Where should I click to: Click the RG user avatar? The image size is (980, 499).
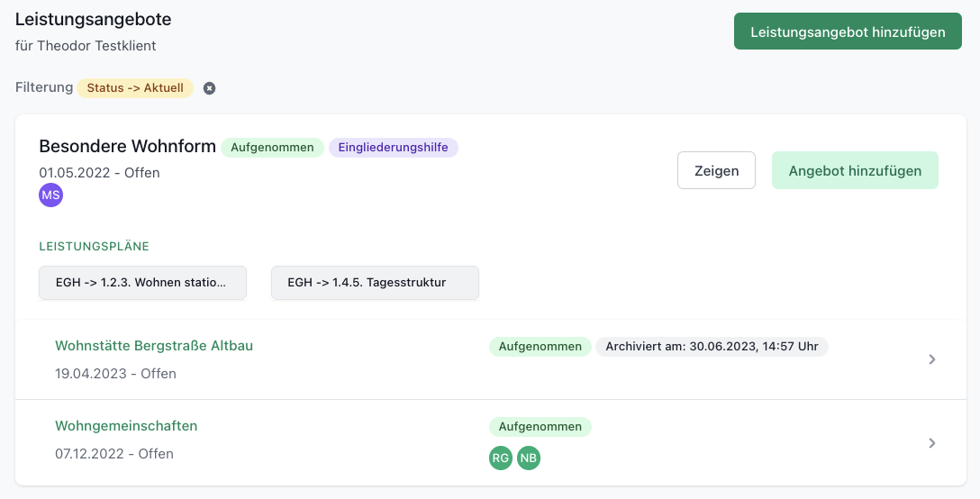501,458
